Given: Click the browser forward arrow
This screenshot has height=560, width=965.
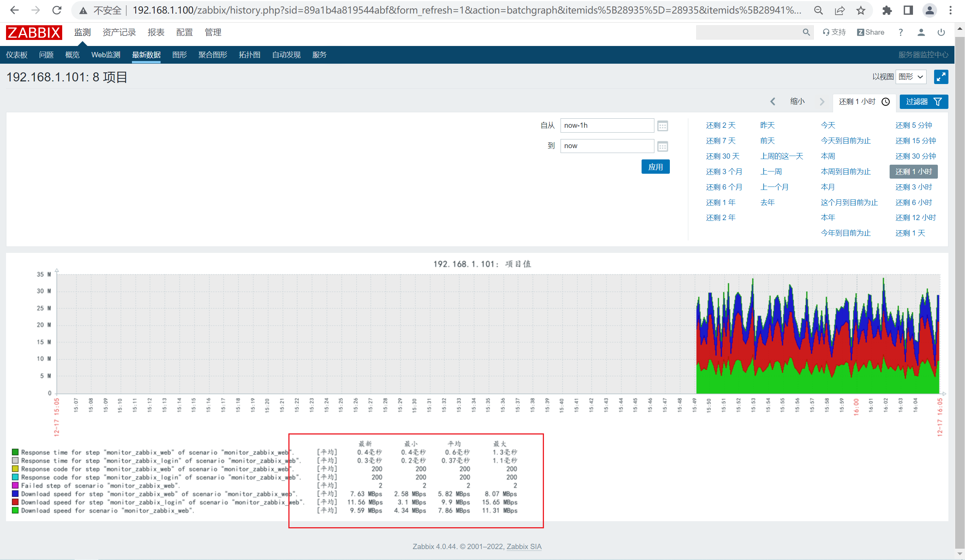Looking at the screenshot, I should [x=35, y=10].
